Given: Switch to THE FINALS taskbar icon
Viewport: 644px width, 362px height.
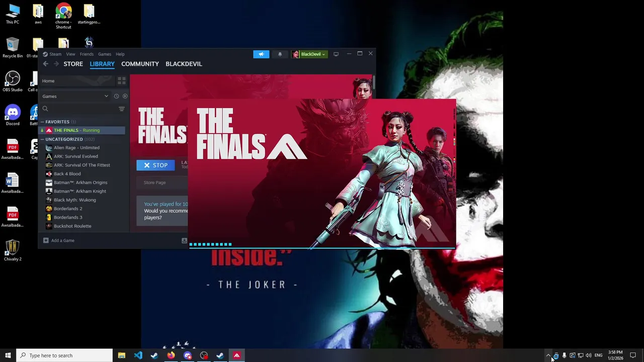Looking at the screenshot, I should pos(236,355).
